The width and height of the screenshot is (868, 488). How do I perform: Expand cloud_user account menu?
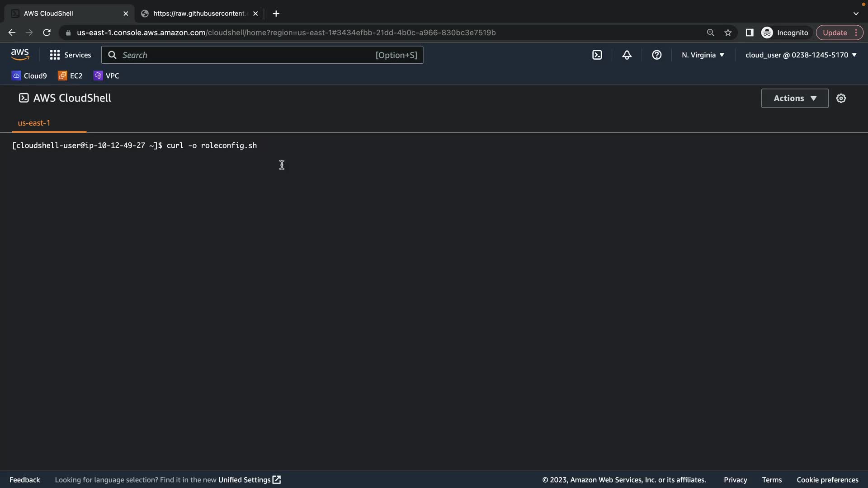click(801, 55)
